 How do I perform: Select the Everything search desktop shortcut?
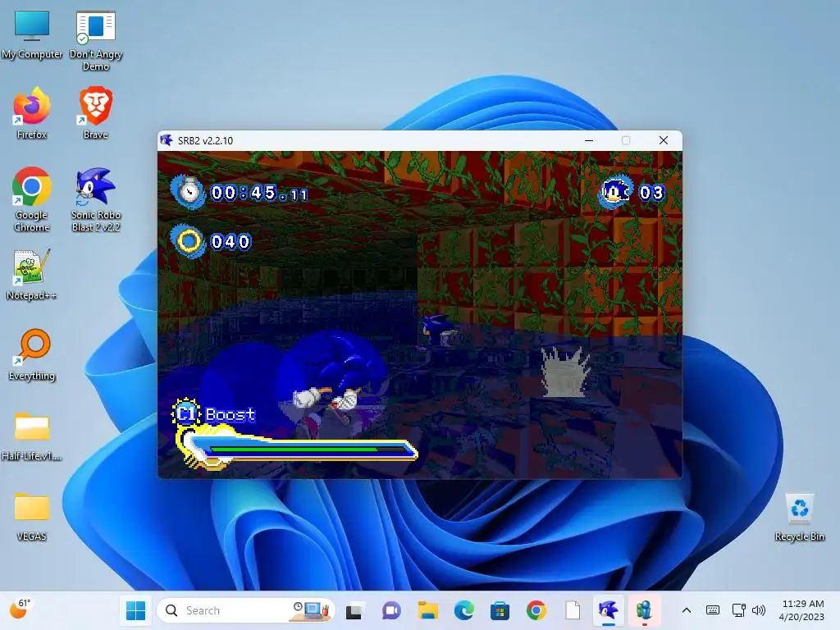(32, 354)
